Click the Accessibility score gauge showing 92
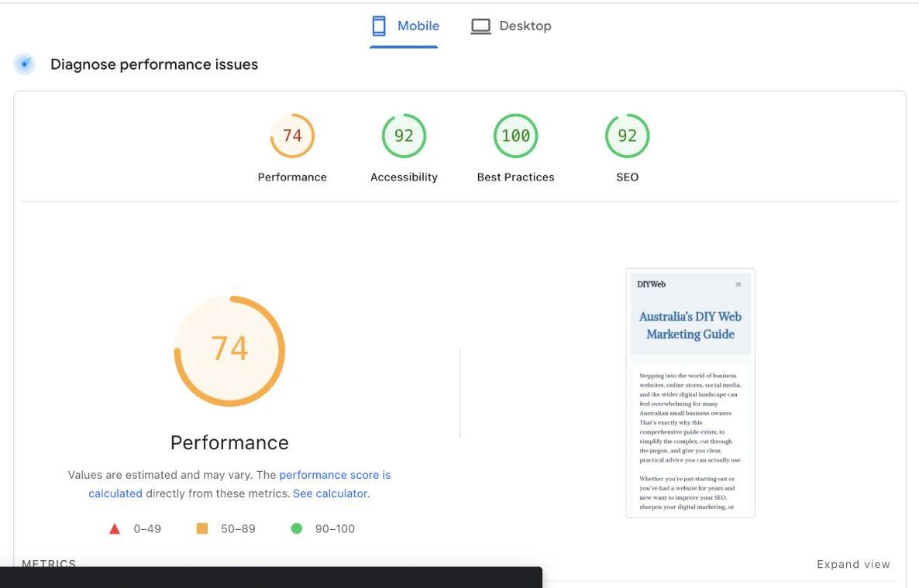Image resolution: width=919 pixels, height=588 pixels. coord(404,135)
